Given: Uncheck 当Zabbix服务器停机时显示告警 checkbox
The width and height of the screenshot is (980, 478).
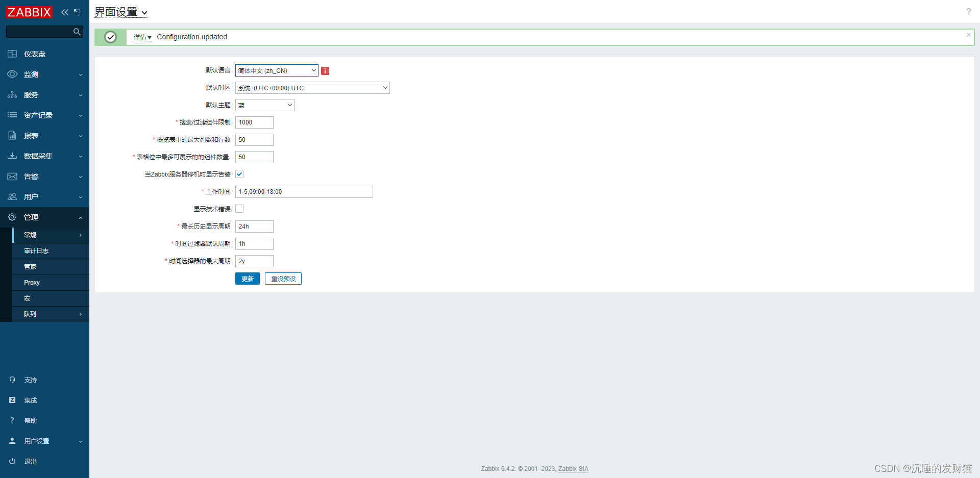Looking at the screenshot, I should [x=239, y=174].
